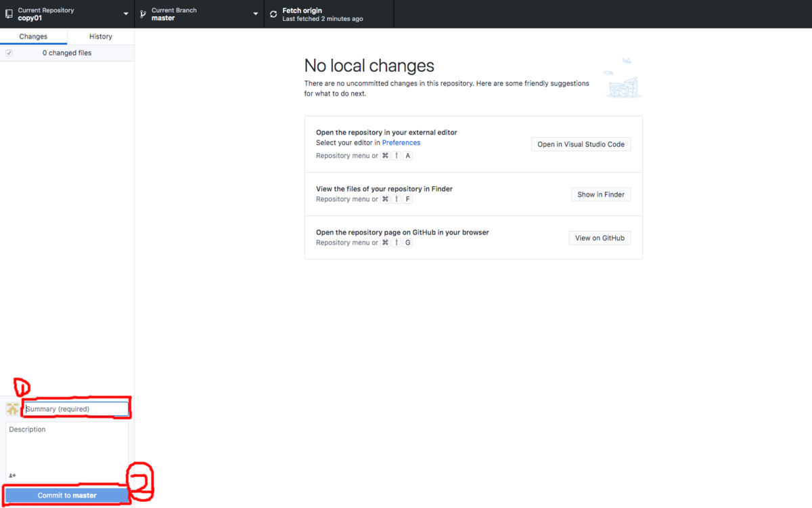Click View on GitHub button
Screen dimensions: 812x508
[x=600, y=238]
